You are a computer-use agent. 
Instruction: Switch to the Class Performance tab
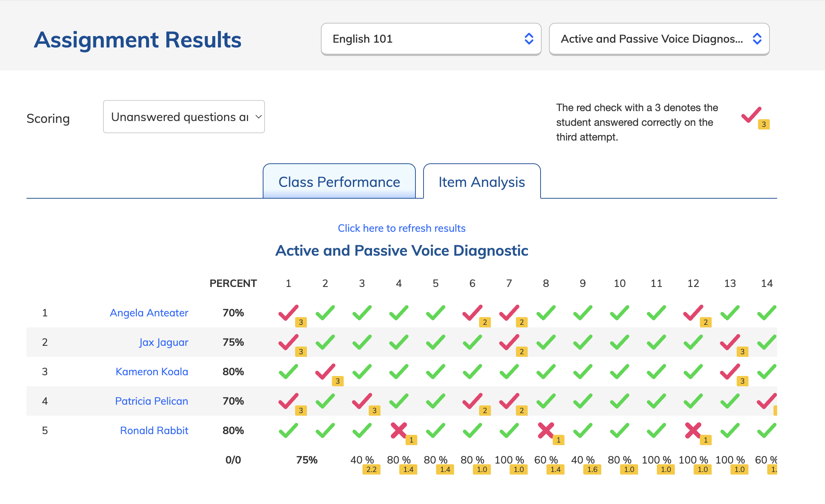click(x=339, y=182)
